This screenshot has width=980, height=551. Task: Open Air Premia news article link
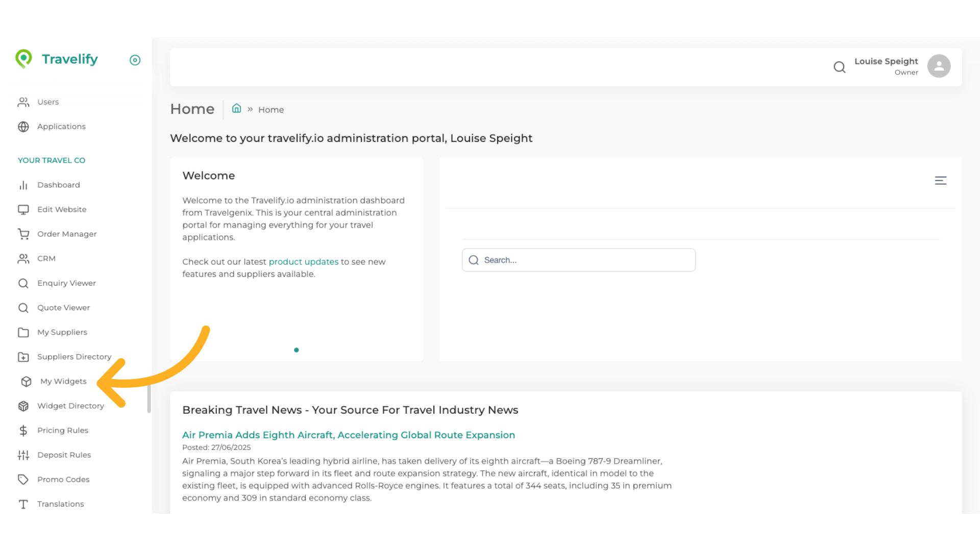[x=348, y=435]
